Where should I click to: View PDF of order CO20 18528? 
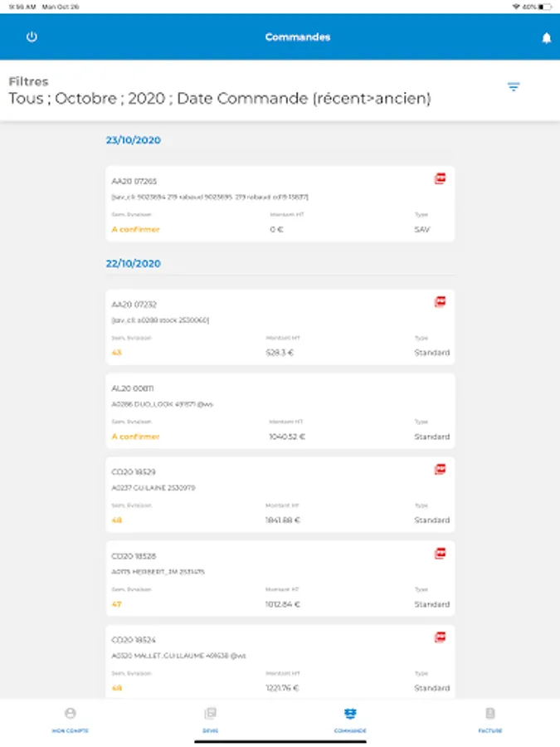pos(441,554)
